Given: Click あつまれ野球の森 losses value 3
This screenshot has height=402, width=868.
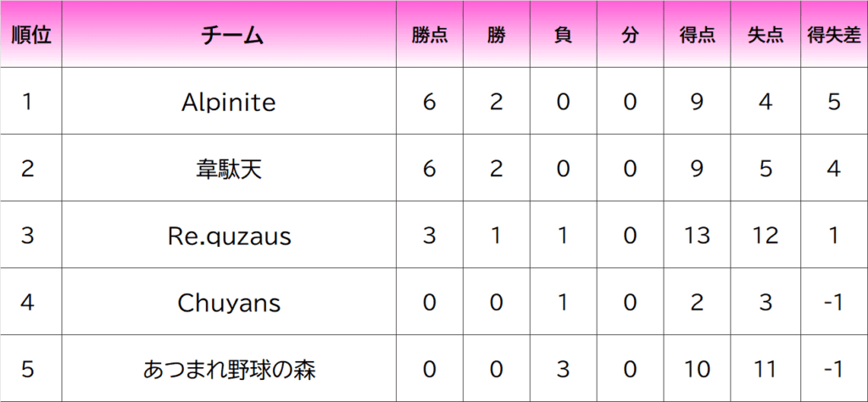Looking at the screenshot, I should (563, 370).
